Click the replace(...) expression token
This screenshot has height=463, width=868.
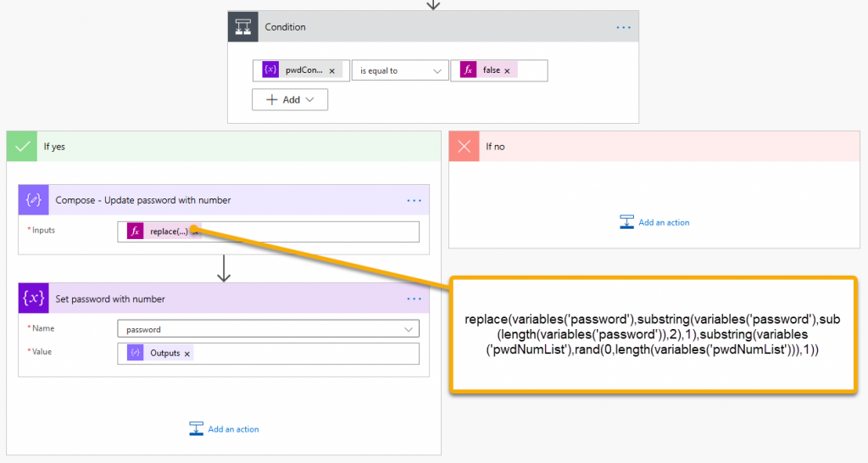click(x=169, y=231)
